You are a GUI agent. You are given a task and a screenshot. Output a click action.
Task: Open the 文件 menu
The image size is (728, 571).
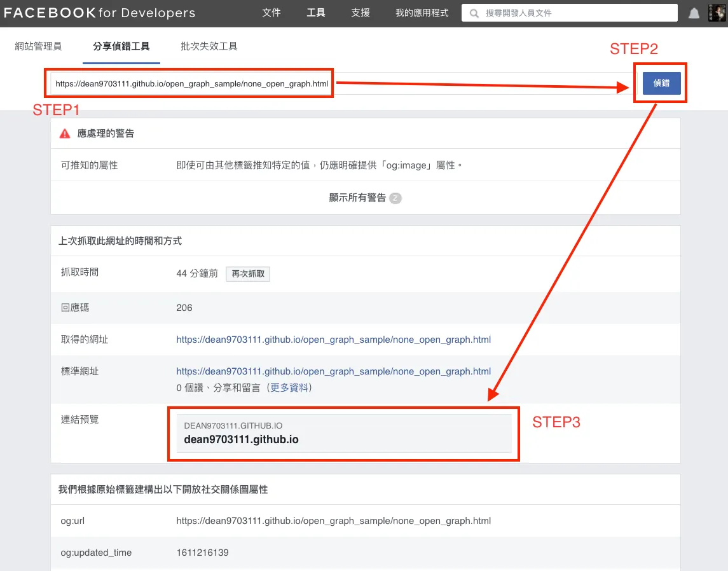tap(271, 13)
